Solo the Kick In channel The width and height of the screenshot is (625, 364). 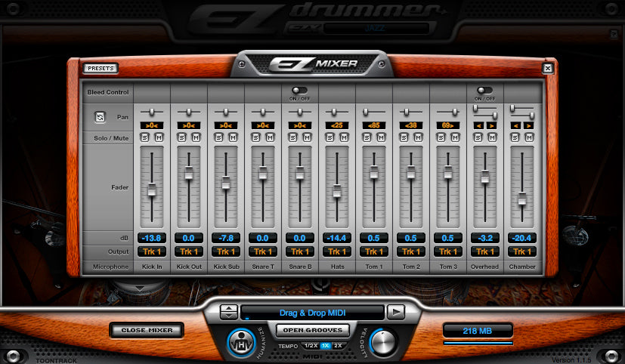pos(147,137)
